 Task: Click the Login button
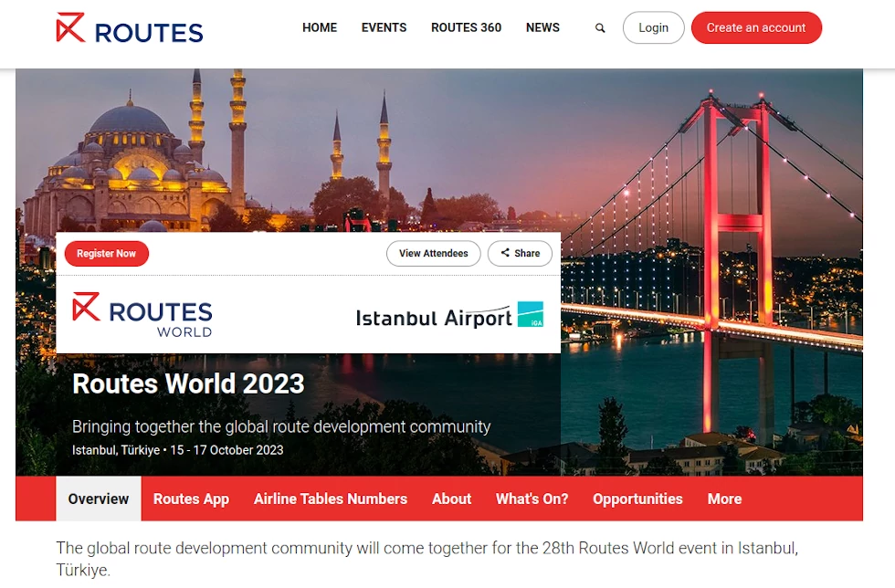(654, 27)
